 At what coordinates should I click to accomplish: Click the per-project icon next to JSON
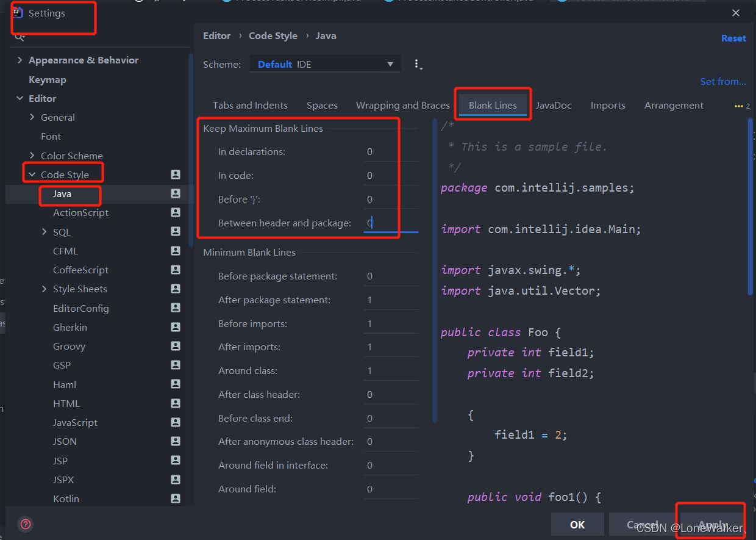coord(176,441)
